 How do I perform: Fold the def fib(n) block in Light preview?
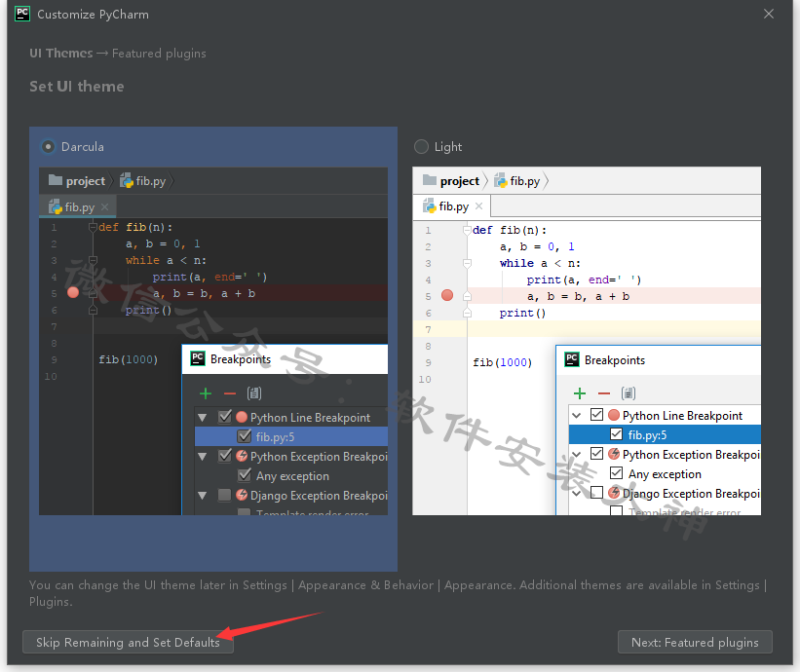point(467,230)
